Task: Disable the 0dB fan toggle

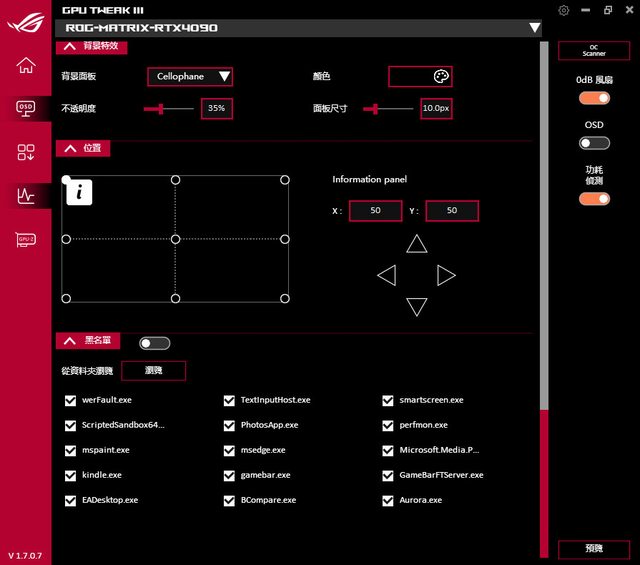Action: pyautogui.click(x=594, y=98)
